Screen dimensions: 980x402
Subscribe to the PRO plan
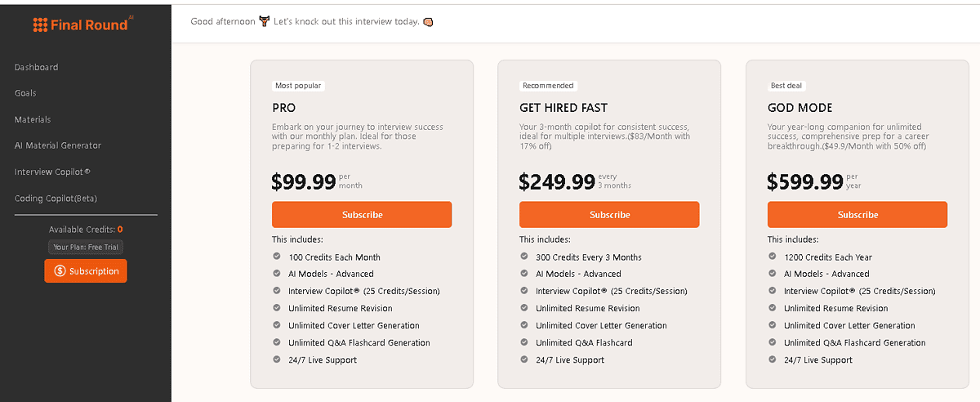tap(362, 215)
